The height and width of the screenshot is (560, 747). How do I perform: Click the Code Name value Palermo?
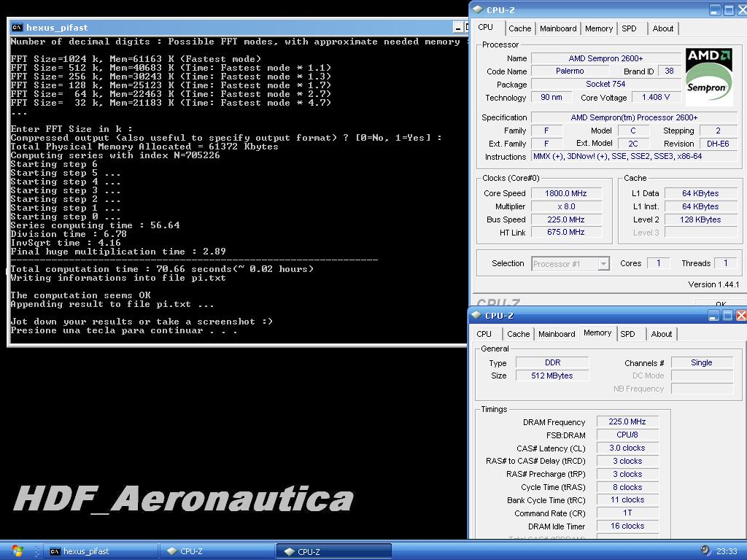pos(570,71)
